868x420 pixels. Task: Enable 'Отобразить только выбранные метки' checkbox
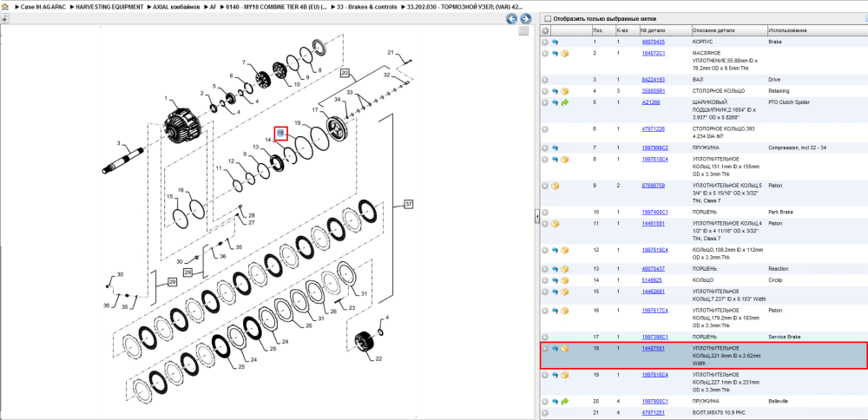pyautogui.click(x=548, y=19)
